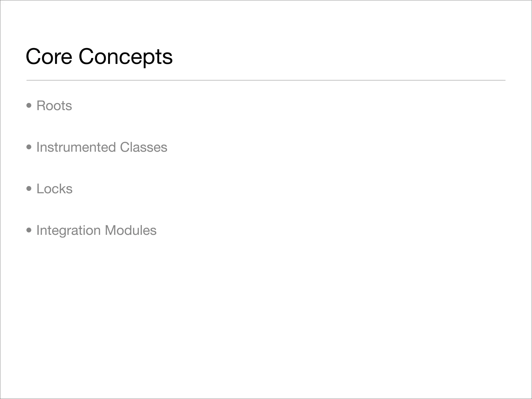Click the capital M in Modules
Viewport: 532px width, 399px height.
[110, 230]
